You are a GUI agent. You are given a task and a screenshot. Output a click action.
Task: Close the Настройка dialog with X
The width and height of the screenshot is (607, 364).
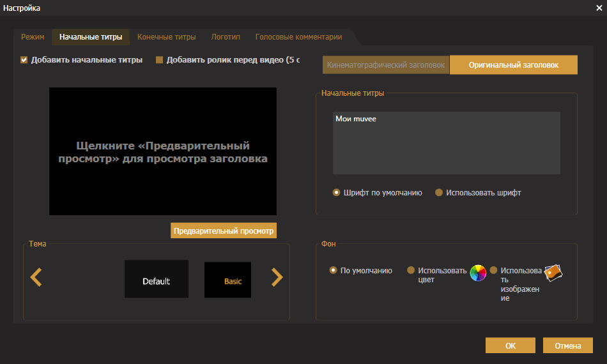tap(599, 8)
